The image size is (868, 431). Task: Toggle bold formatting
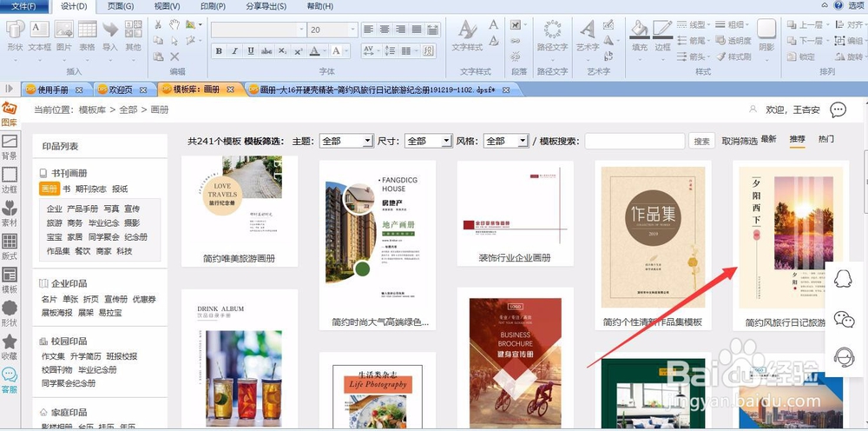[x=220, y=51]
